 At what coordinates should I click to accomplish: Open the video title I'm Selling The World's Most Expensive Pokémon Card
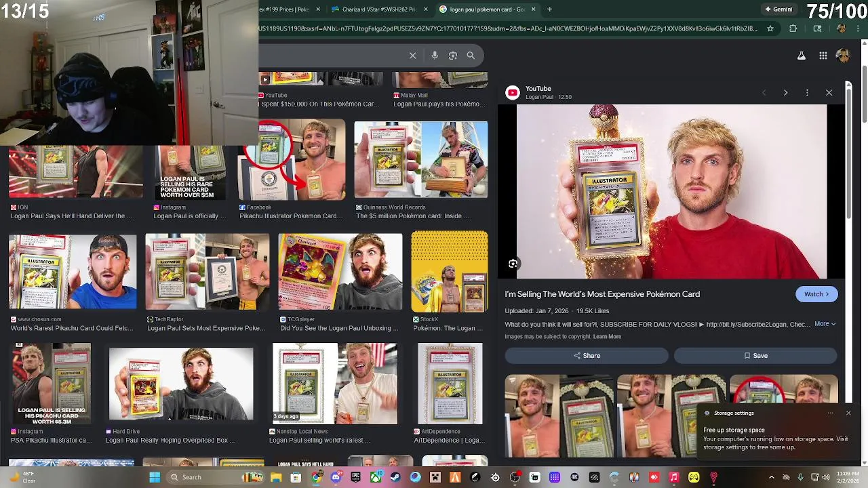tap(602, 294)
